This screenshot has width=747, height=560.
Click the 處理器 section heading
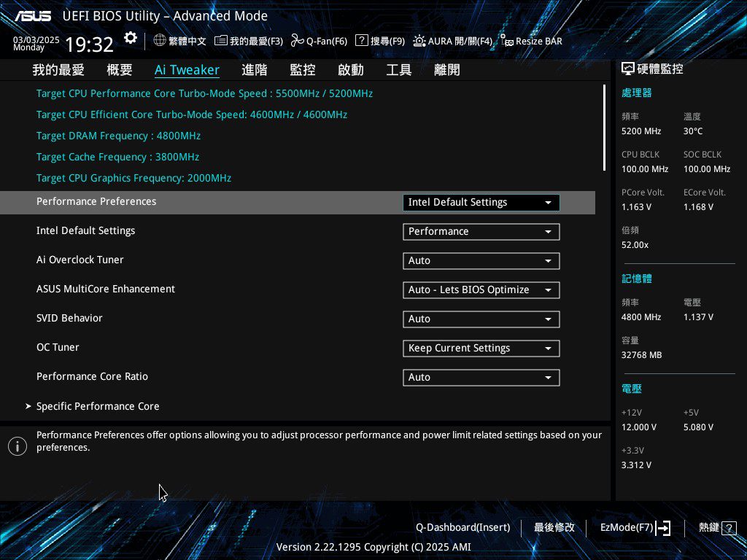click(x=636, y=93)
